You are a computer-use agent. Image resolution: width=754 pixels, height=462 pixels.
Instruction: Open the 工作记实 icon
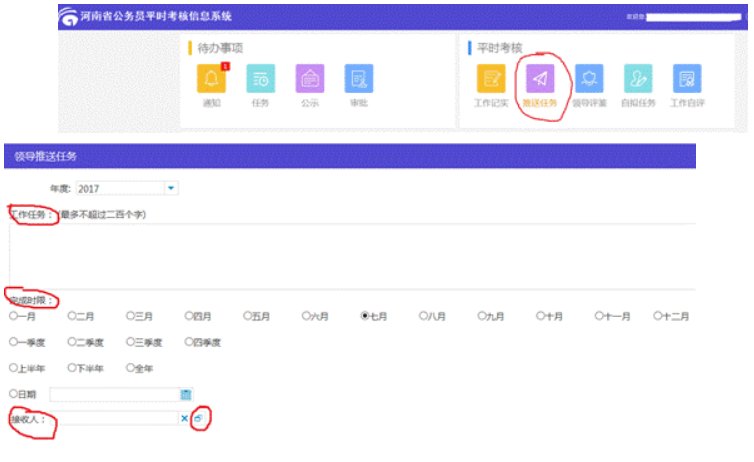click(x=491, y=78)
